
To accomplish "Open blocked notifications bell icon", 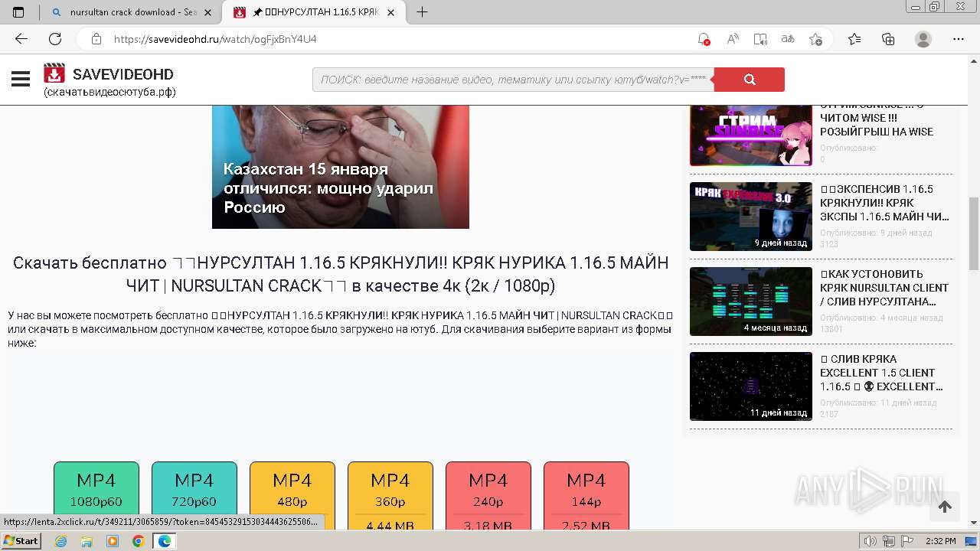I will tap(704, 39).
